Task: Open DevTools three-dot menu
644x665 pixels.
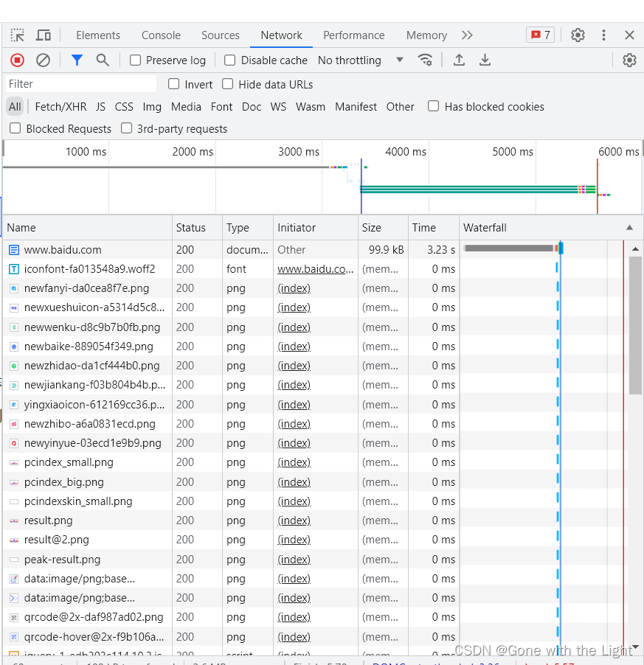Action: [603, 35]
